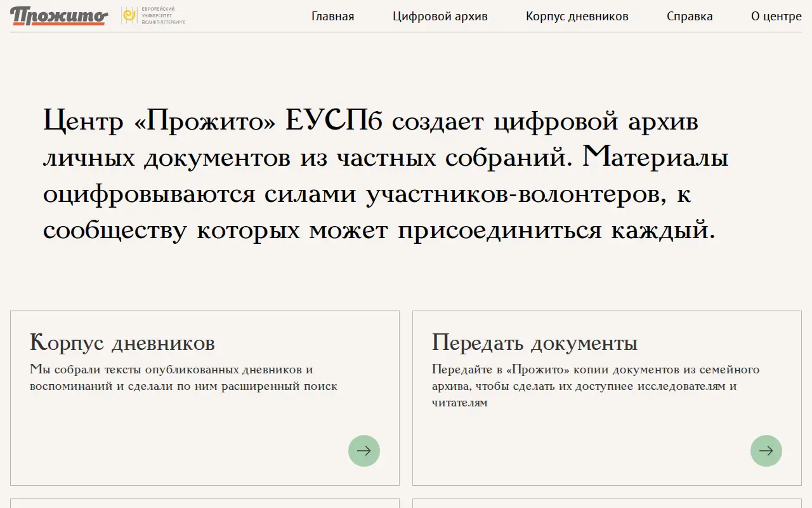The image size is (812, 508).
Task: Click the intro paragraph 'Центр «Прожито» ЕУСПб создает'
Action: [x=386, y=175]
